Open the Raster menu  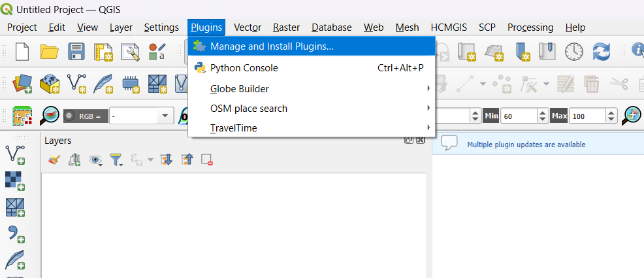(x=286, y=27)
